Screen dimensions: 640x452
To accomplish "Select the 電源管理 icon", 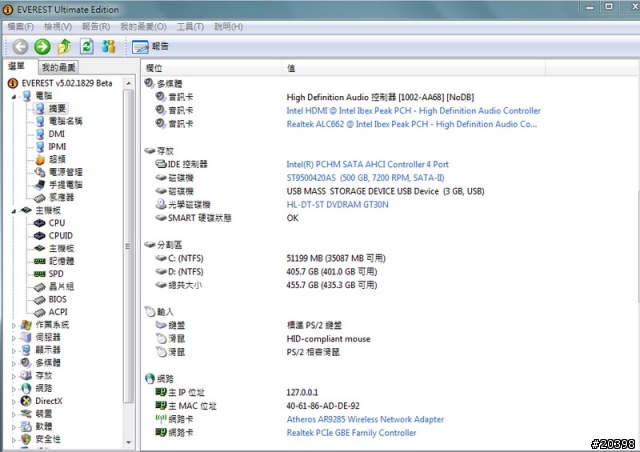I will pos(40,172).
